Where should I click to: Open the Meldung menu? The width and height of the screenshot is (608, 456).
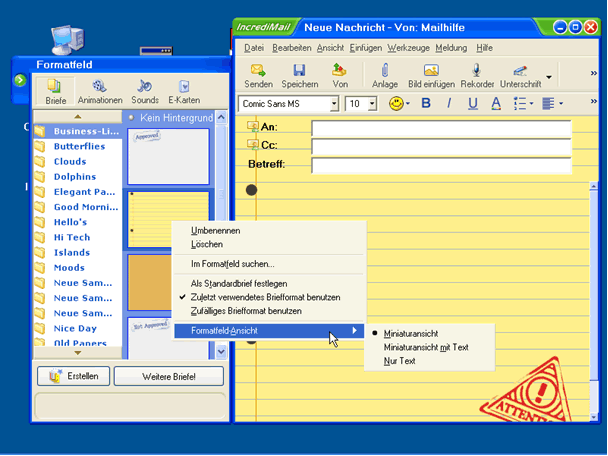point(451,48)
